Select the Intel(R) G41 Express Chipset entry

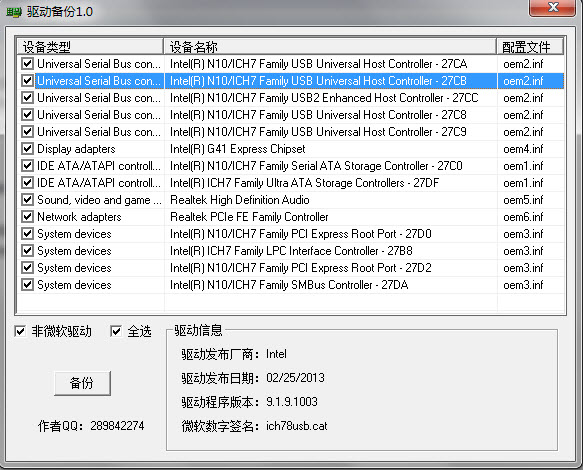point(238,149)
